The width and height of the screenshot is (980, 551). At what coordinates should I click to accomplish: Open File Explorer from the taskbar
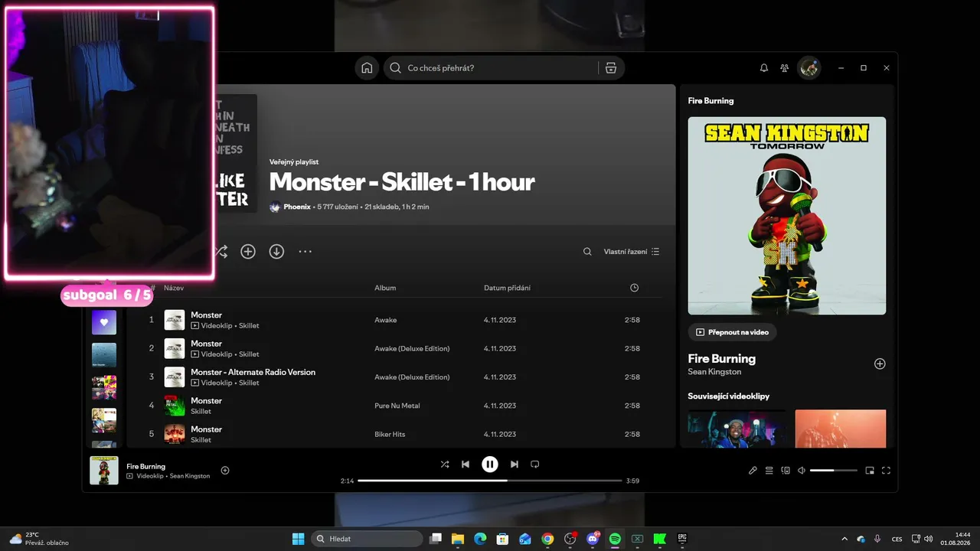458,539
